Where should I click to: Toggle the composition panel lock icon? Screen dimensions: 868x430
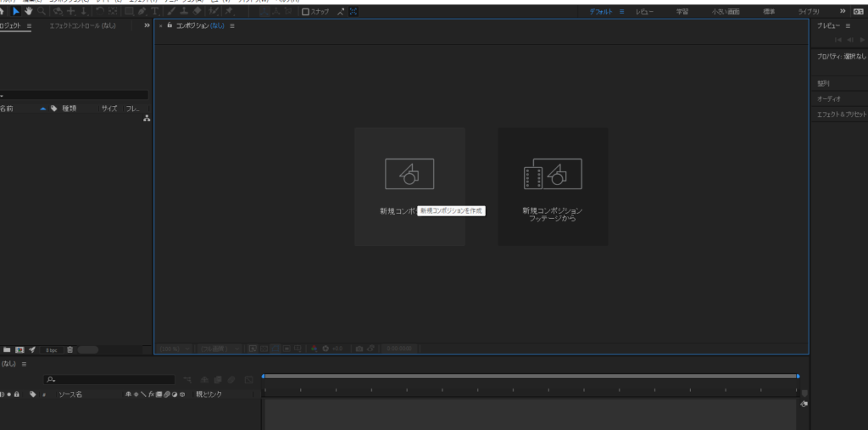pos(170,26)
